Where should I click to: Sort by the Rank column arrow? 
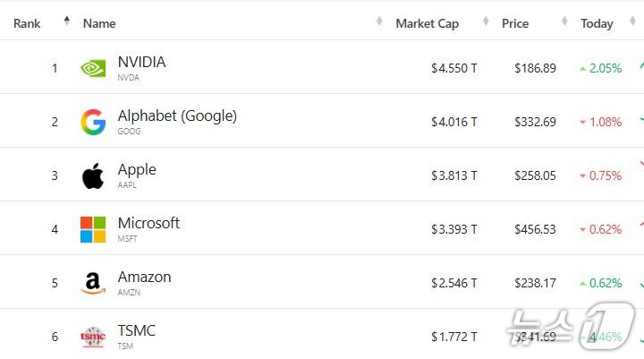pos(66,21)
